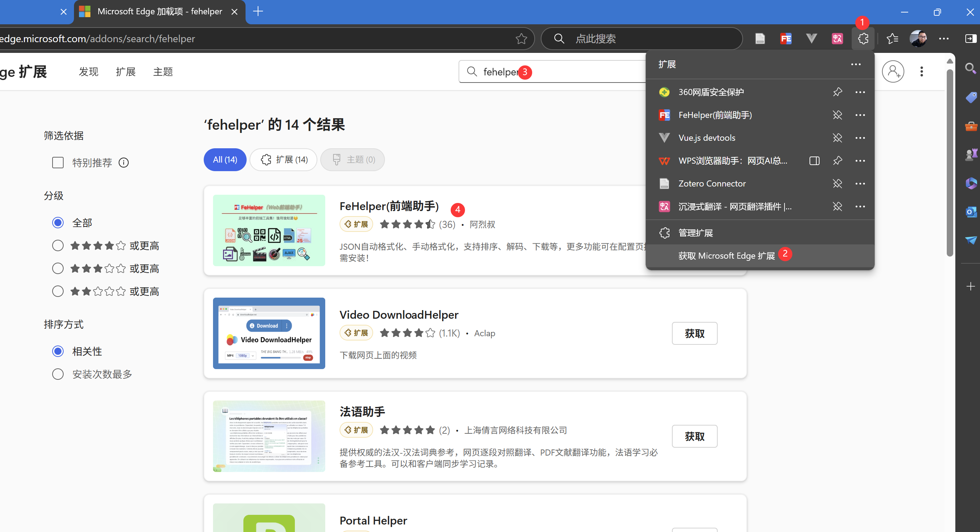This screenshot has height=532, width=980.
Task: Click the Zotero Connector toolbar icon
Action: coord(760,38)
